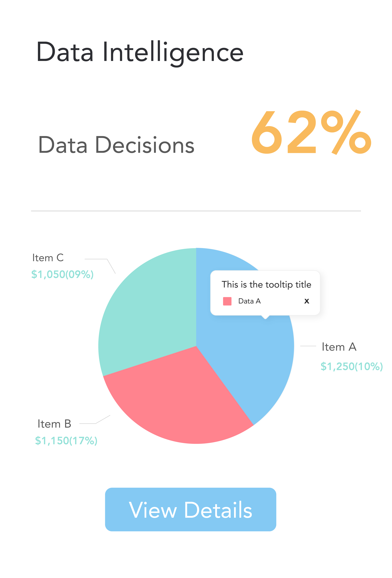This screenshot has width=392, height=578.
Task: Click the horizontal divider line
Action: click(196, 211)
